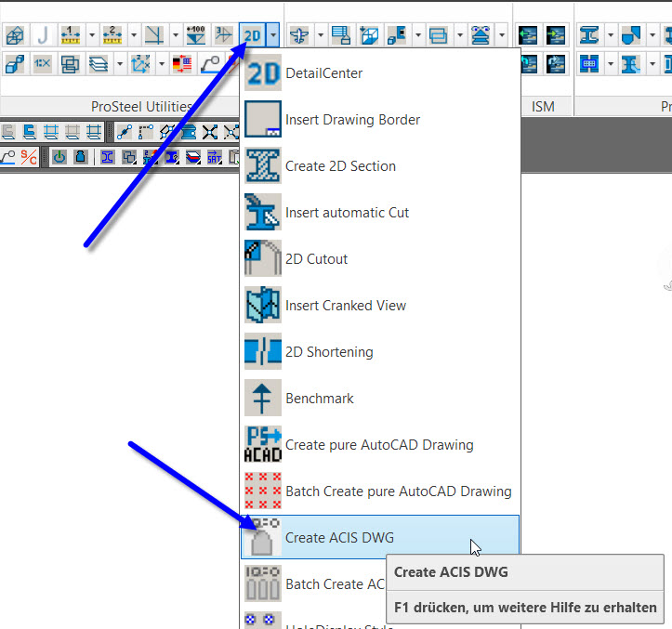Click the diagonal line angle icon
Screen dimensions: 672x629
pyautogui.click(x=154, y=34)
